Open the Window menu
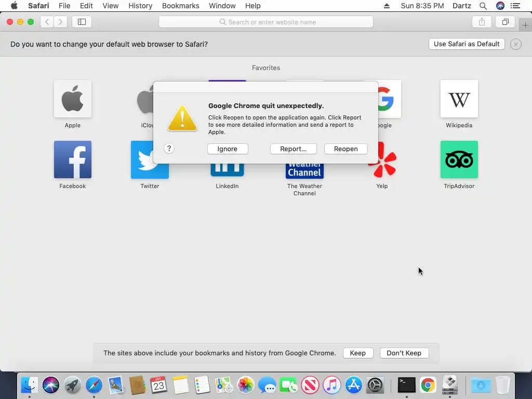532x399 pixels. click(x=222, y=6)
